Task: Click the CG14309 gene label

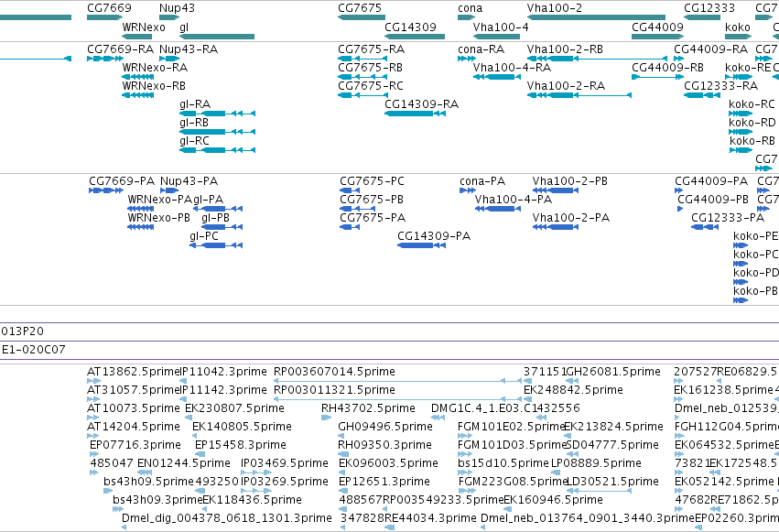Action: click(x=410, y=27)
